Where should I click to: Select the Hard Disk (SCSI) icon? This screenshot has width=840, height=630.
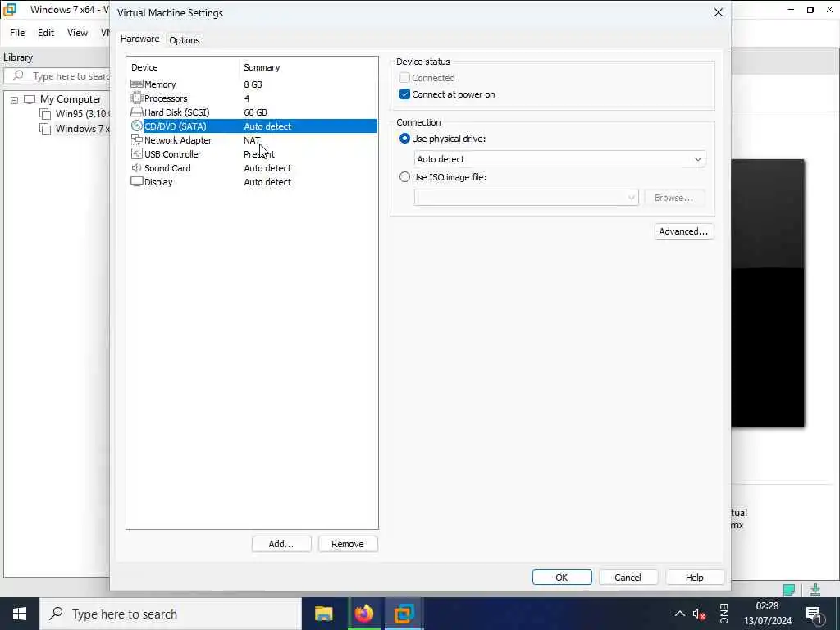click(137, 112)
